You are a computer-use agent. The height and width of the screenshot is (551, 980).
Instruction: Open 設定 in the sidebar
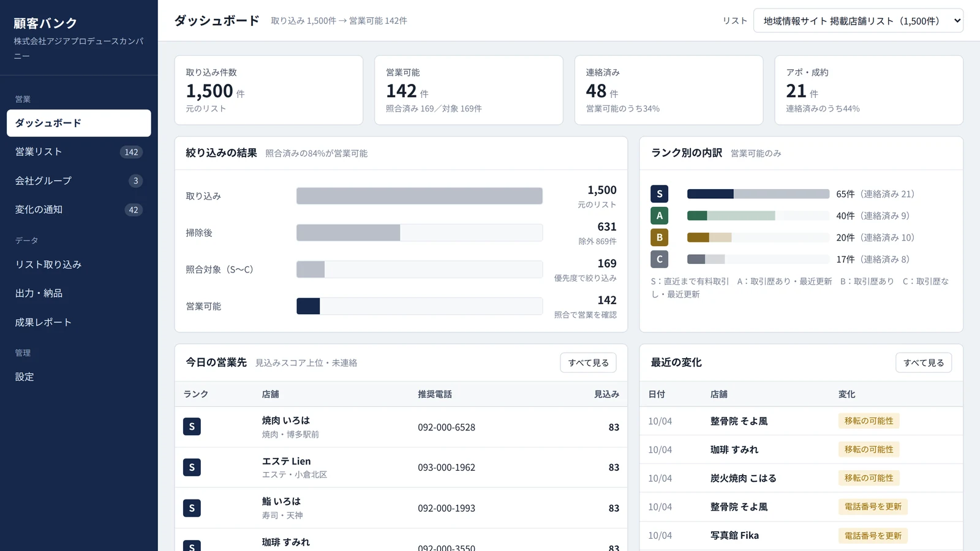click(x=79, y=377)
